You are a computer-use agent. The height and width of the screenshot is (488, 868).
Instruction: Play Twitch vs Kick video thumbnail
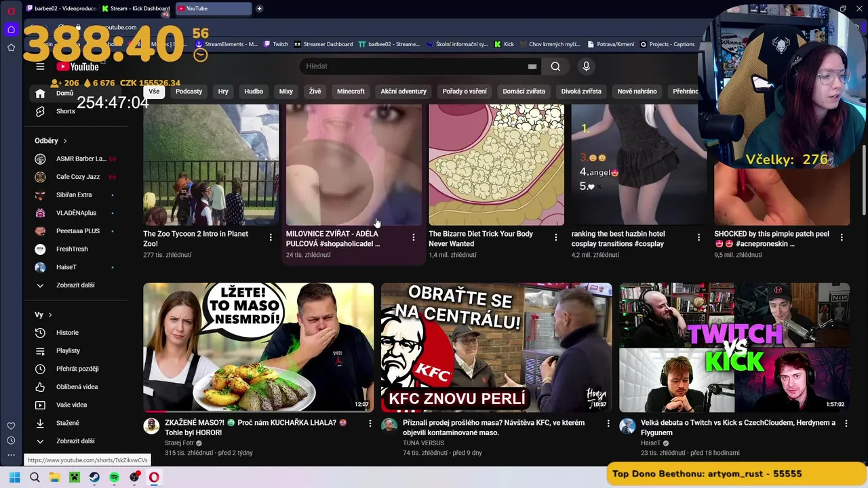[x=734, y=347]
